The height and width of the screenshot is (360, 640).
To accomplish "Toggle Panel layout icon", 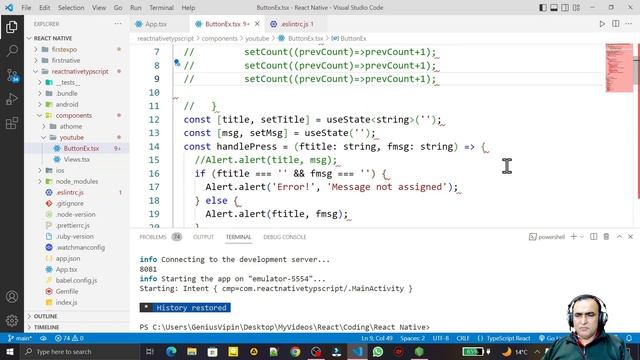I will pyautogui.click(x=554, y=8).
